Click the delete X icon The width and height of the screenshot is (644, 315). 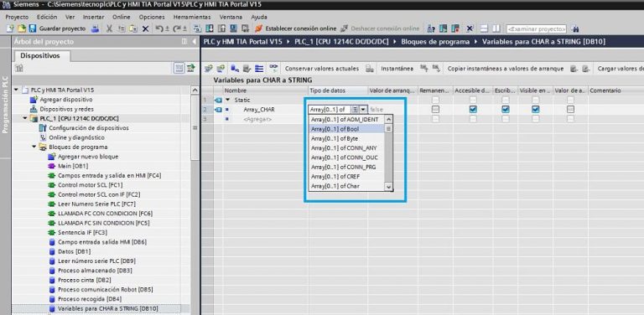pyautogui.click(x=145, y=28)
